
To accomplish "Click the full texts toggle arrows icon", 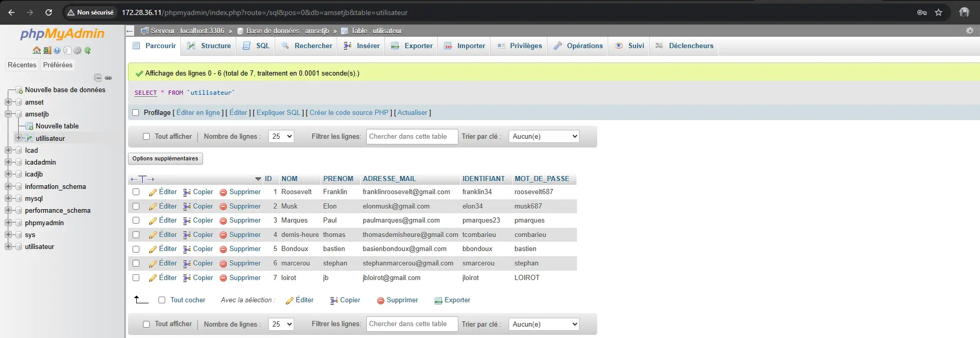I will [x=142, y=179].
